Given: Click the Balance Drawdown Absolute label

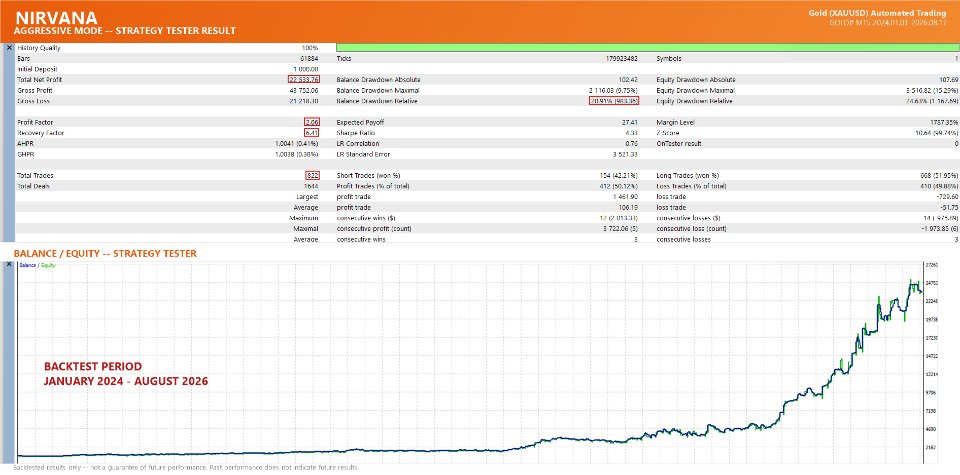Looking at the screenshot, I should tap(378, 80).
